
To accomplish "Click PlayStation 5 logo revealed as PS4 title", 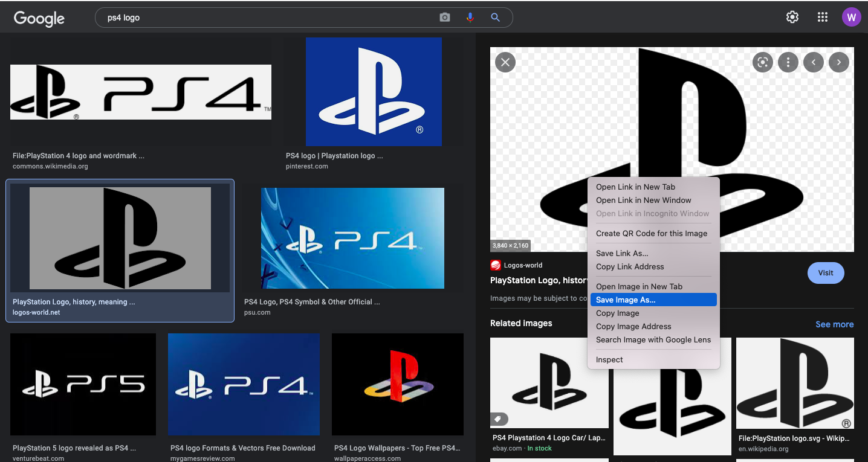I will [74, 448].
